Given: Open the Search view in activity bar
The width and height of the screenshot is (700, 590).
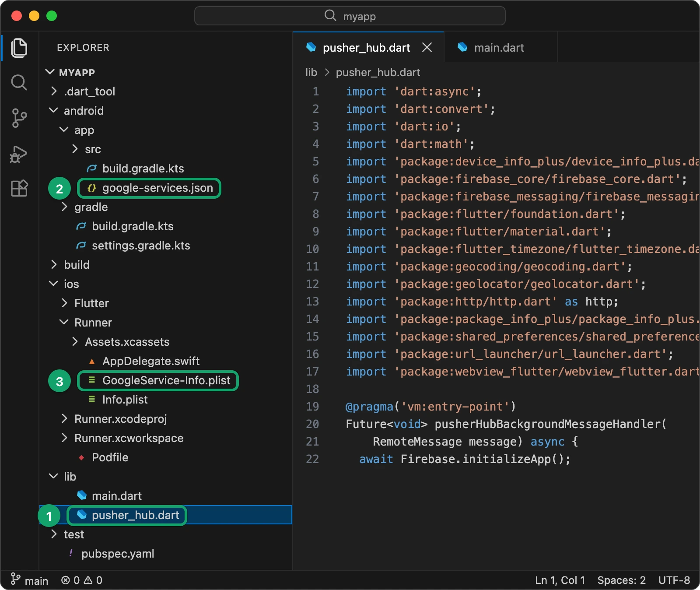Looking at the screenshot, I should coord(19,82).
